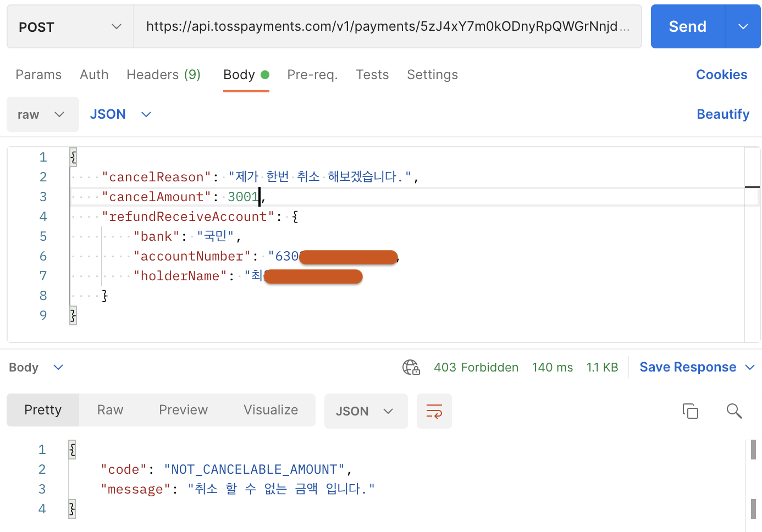Screen dimensions: 762x532
Task: Click the 403 Forbidden status
Action: pyautogui.click(x=476, y=367)
